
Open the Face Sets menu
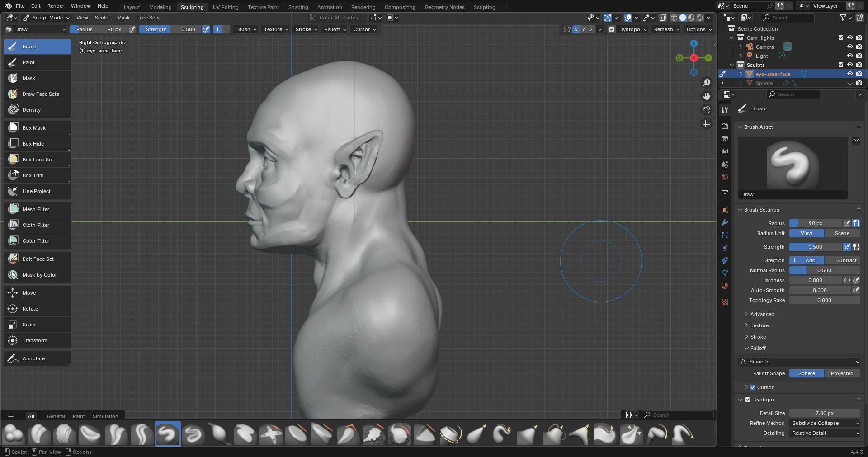[148, 18]
